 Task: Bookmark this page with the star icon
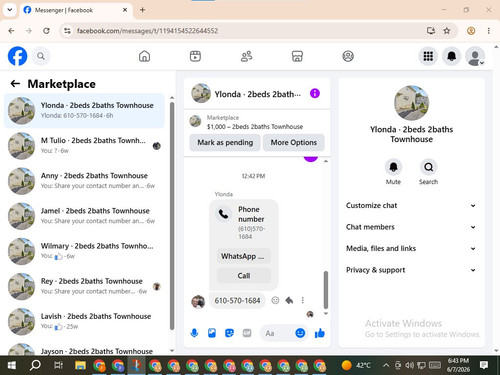click(x=447, y=31)
